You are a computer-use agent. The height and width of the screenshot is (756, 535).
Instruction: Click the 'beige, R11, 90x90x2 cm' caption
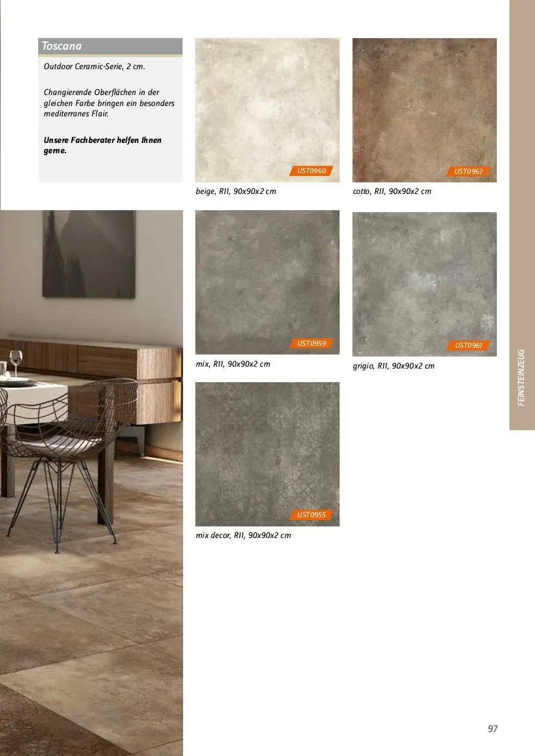(236, 191)
